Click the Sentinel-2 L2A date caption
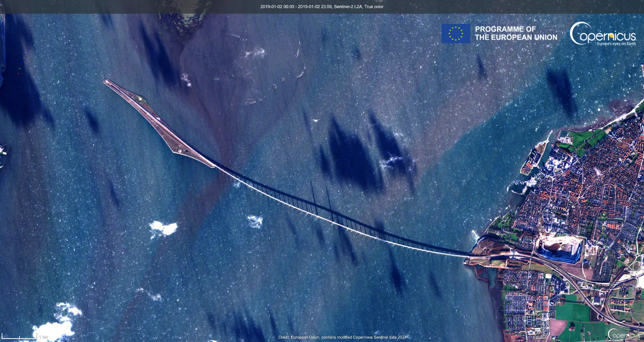 [322, 7]
